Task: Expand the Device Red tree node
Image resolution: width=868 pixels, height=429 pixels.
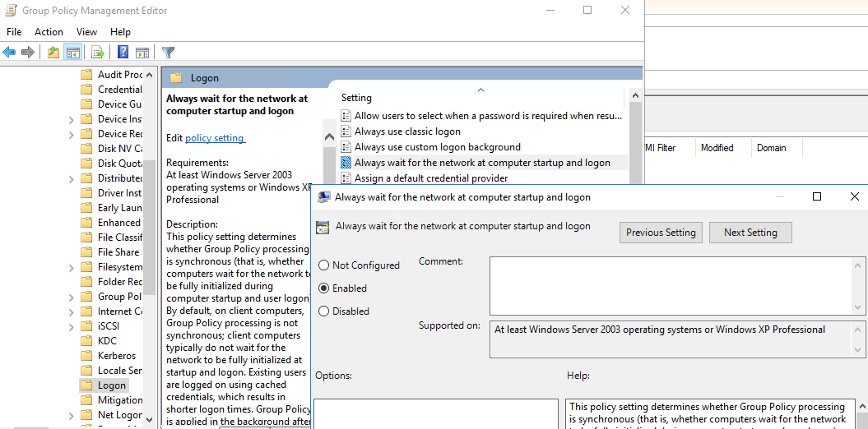Action: pyautogui.click(x=71, y=134)
